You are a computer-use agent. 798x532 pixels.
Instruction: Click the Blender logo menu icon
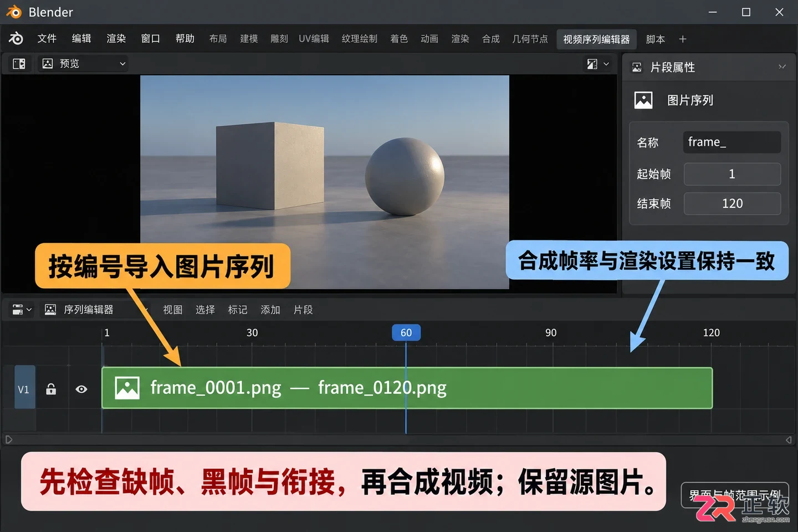point(16,38)
